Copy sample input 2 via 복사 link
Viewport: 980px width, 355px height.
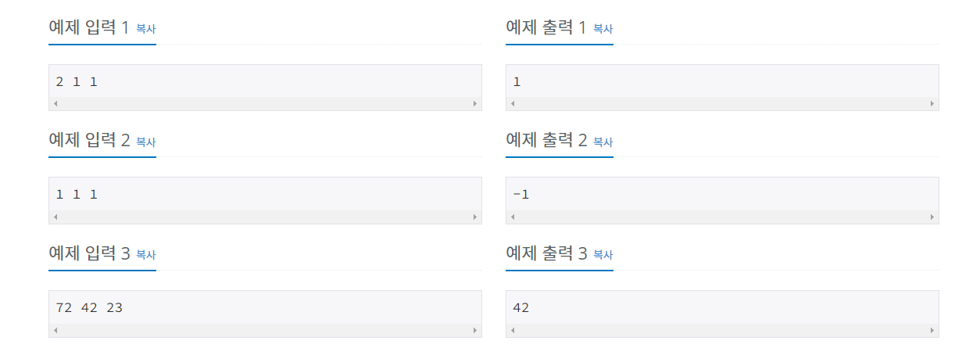pos(146,142)
